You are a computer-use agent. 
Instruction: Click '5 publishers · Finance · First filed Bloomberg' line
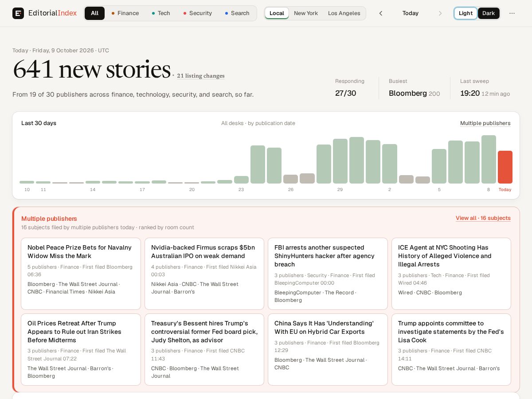pos(80,270)
